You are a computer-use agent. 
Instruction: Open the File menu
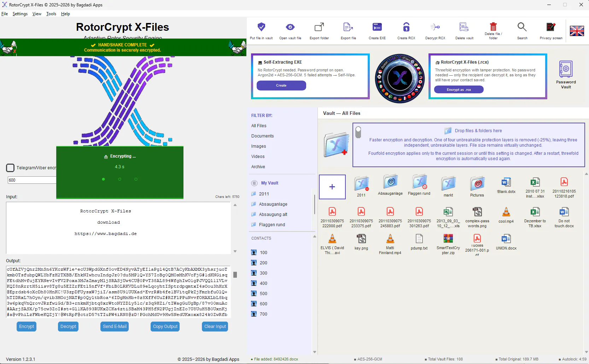(x=5, y=14)
